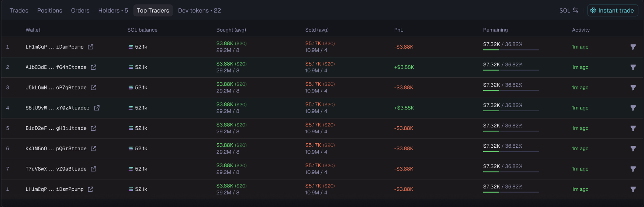The image size is (644, 207).
Task: Click filter icon on T7uV8wX...yZ9aBtrade row
Action: click(x=633, y=169)
